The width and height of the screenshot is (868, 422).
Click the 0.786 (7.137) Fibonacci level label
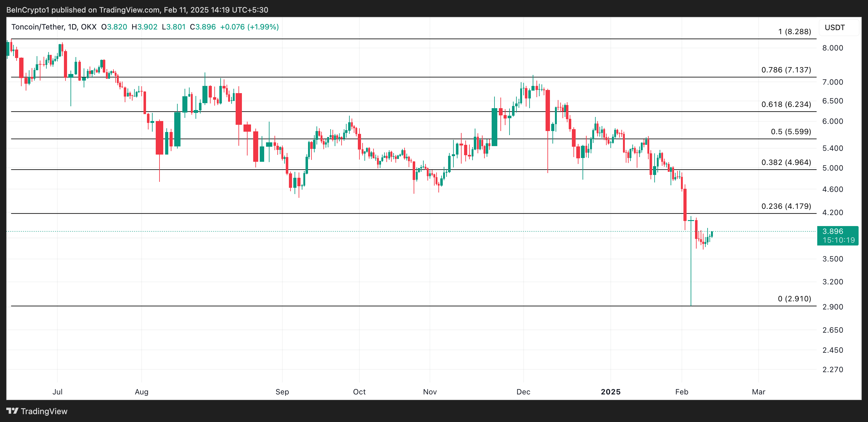786,70
